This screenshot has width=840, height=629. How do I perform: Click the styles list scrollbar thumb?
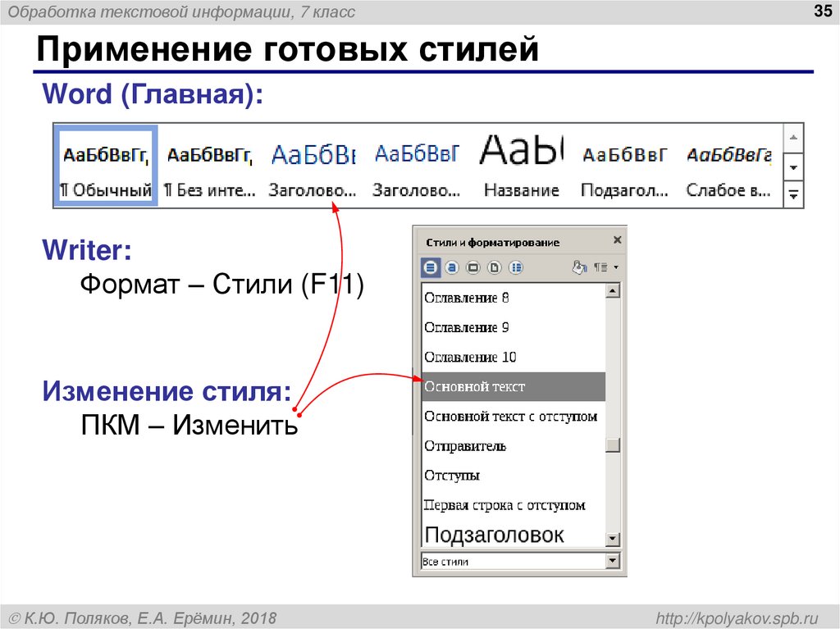pos(612,445)
